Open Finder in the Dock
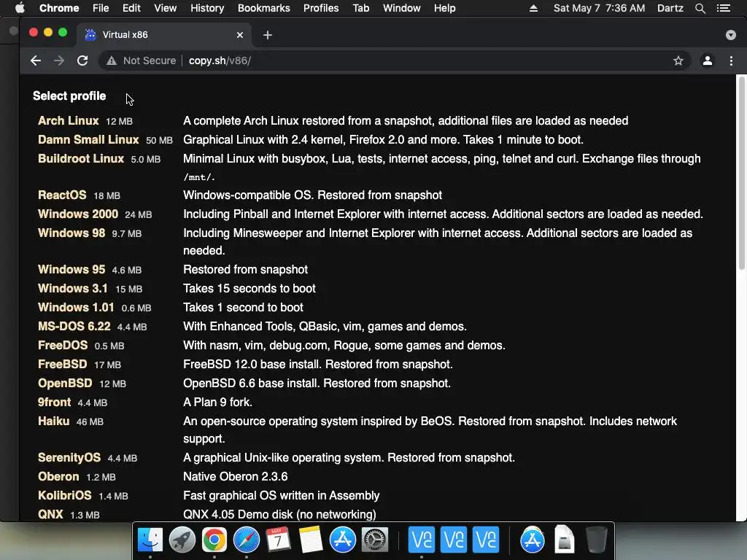Image resolution: width=747 pixels, height=560 pixels. [x=150, y=540]
